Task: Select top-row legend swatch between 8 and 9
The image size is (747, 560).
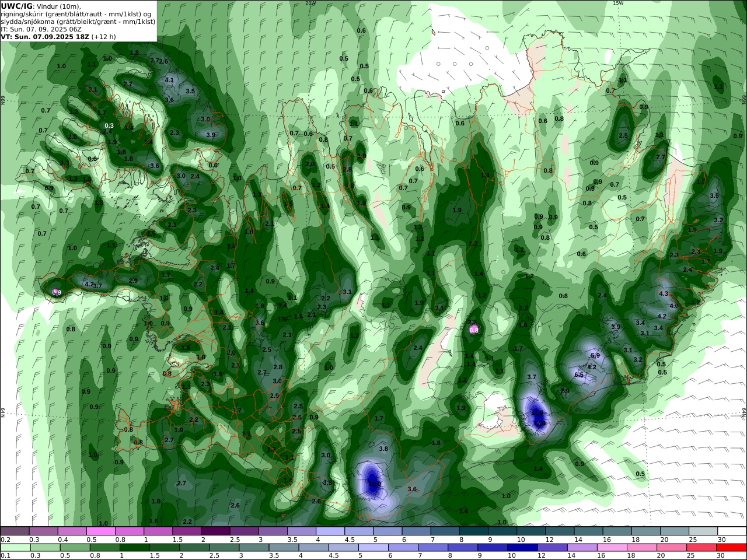Action: [473, 531]
